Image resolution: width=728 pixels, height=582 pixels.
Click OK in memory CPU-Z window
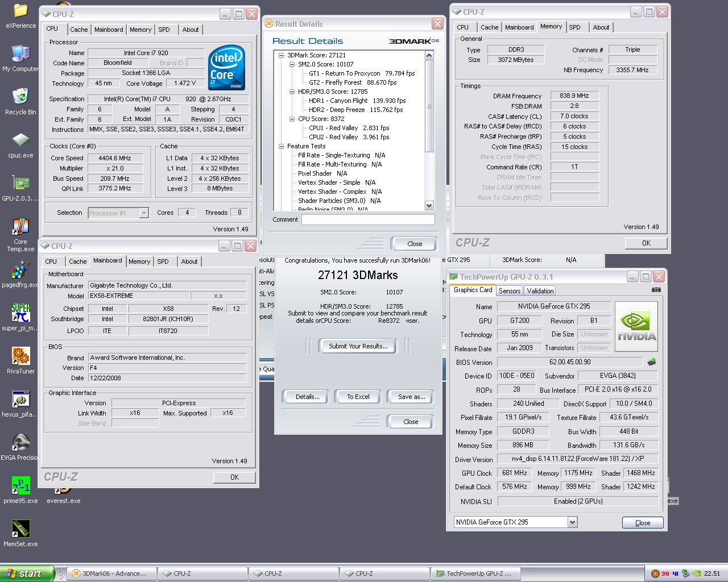pos(646,243)
